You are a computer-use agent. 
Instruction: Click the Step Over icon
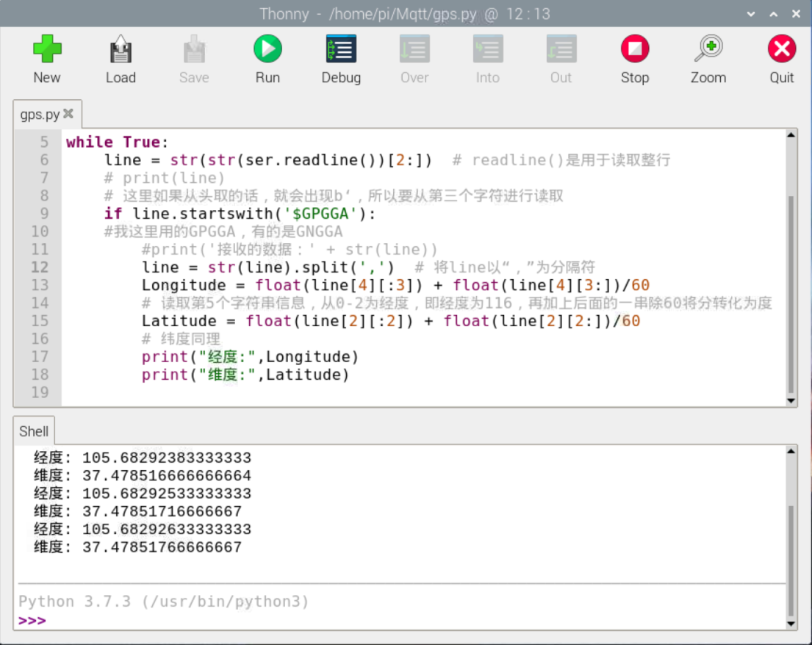[414, 50]
